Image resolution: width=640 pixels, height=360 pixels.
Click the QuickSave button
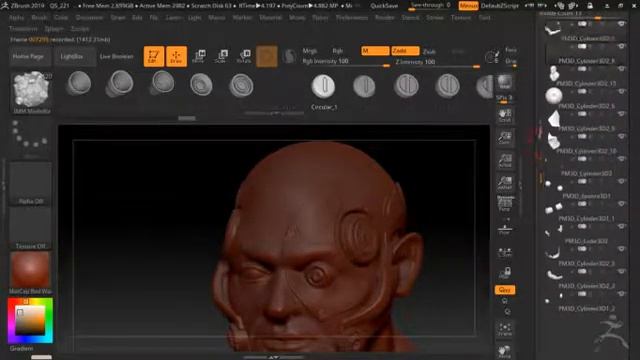click(x=384, y=6)
